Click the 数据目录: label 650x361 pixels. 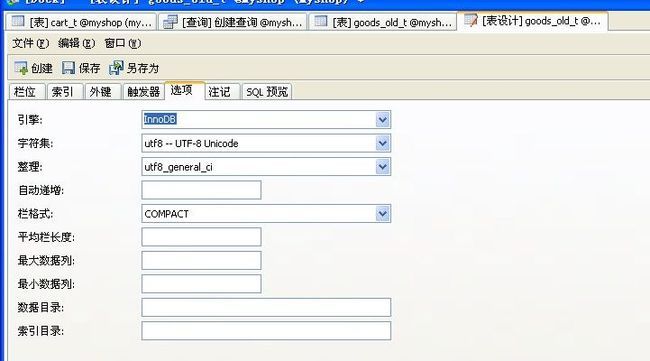click(41, 308)
